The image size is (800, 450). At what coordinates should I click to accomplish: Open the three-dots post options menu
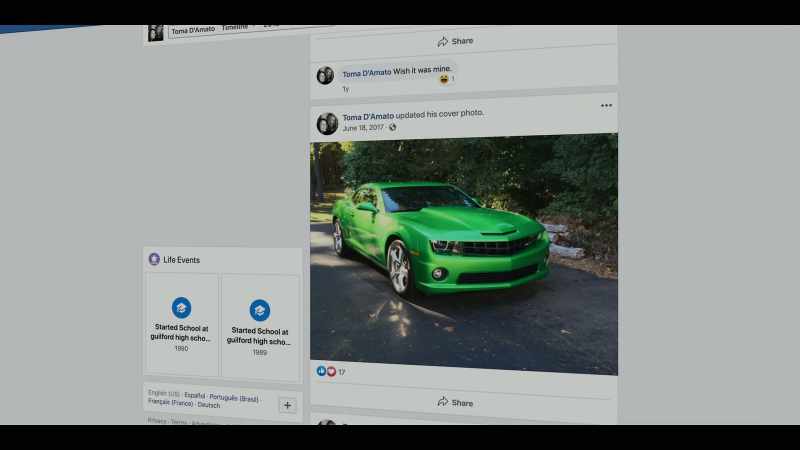coord(606,106)
